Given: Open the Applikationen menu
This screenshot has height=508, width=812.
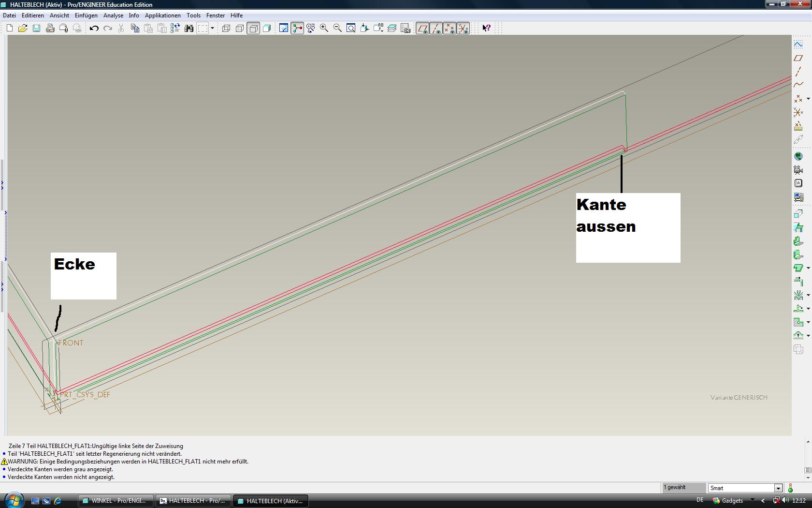Looking at the screenshot, I should tap(163, 15).
